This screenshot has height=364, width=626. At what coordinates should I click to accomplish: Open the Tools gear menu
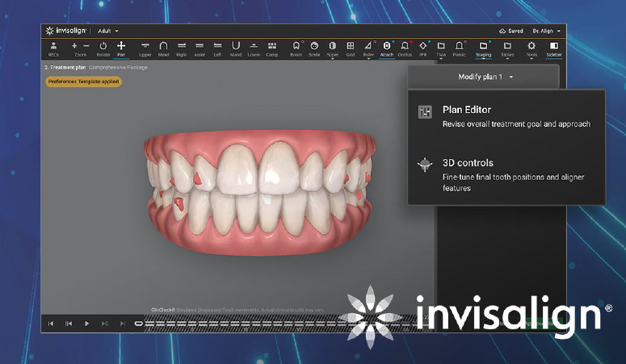(x=531, y=48)
